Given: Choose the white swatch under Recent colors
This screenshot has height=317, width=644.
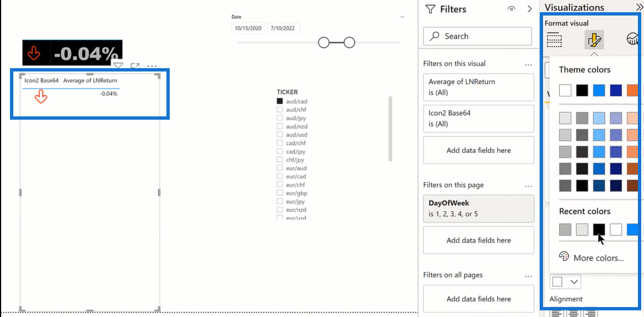Looking at the screenshot, I should coord(616,229).
